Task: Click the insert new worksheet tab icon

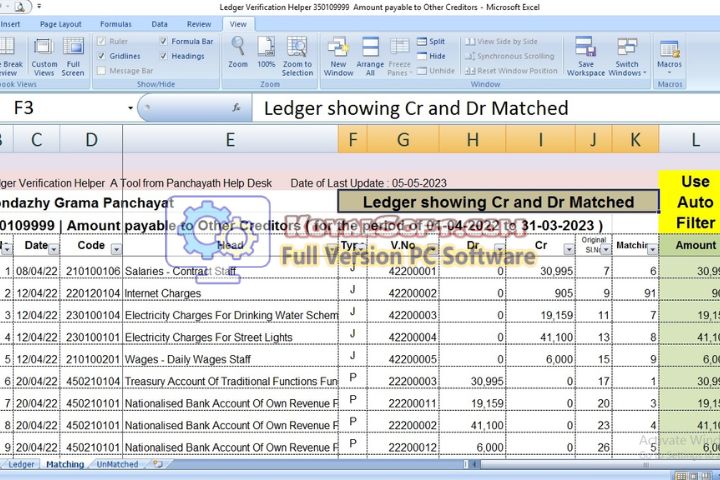Action: 158,464
